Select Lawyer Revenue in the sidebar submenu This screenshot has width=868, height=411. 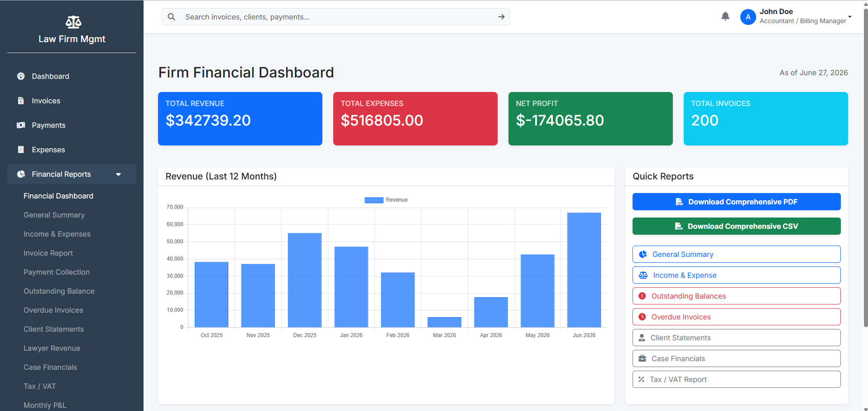point(52,348)
